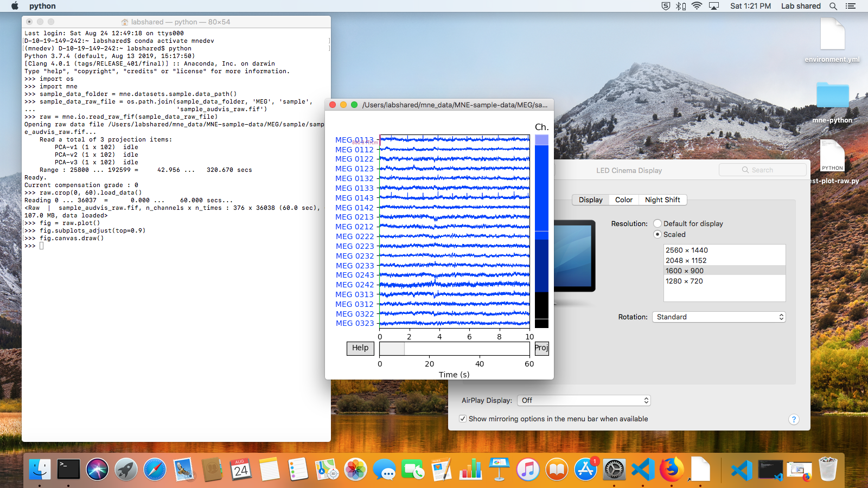This screenshot has height=488, width=868.
Task: Open Finder from the dock
Action: (40, 470)
